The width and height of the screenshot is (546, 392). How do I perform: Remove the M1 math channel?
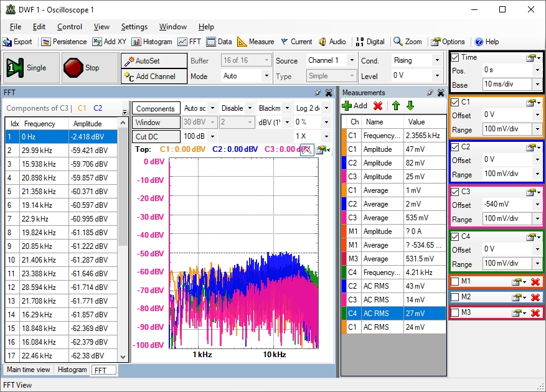pyautogui.click(x=535, y=282)
